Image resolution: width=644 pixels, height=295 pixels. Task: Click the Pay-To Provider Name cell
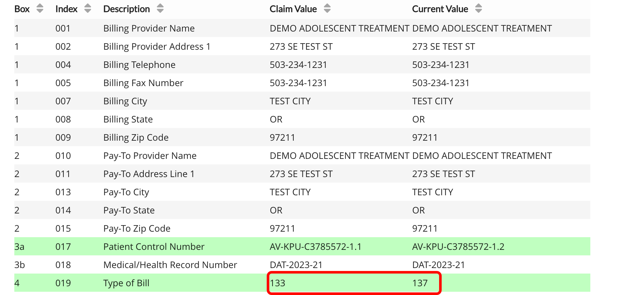point(150,156)
